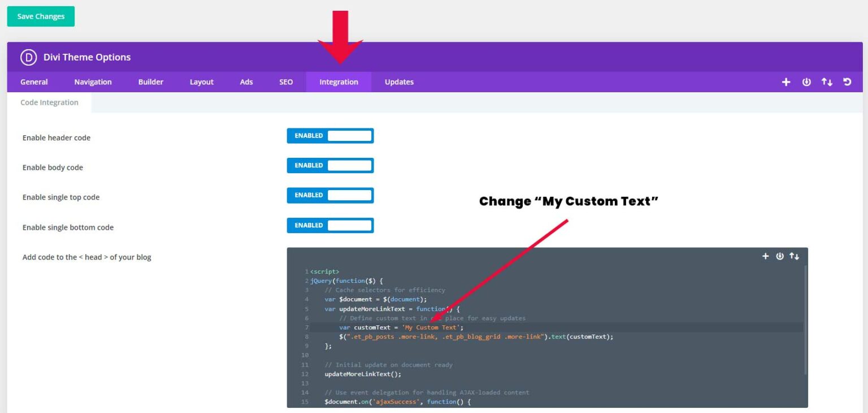Viewport: 868px width, 413px height.
Task: Switch off Enable single top code
Action: point(330,195)
